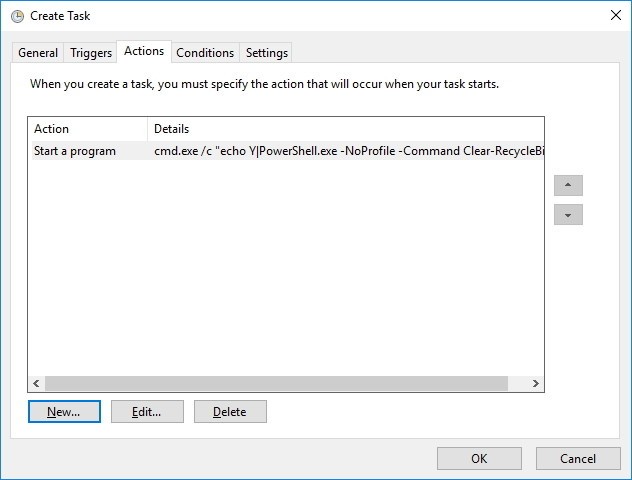Open the Triggers tab
This screenshot has width=632, height=480.
[91, 53]
